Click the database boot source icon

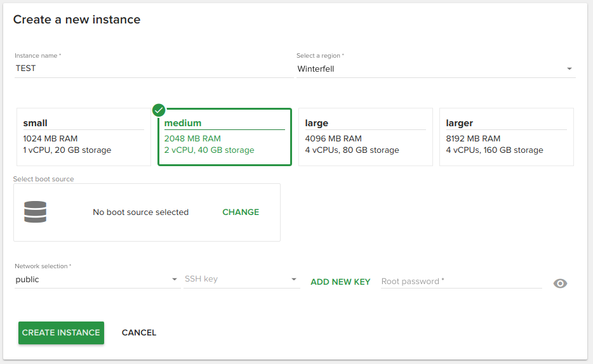36,212
